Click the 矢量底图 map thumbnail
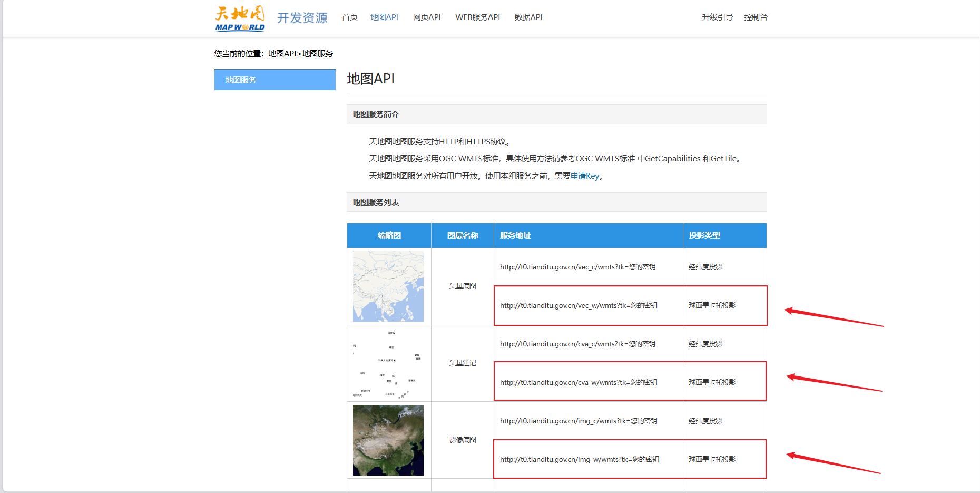This screenshot has width=980, height=493. pyautogui.click(x=388, y=286)
